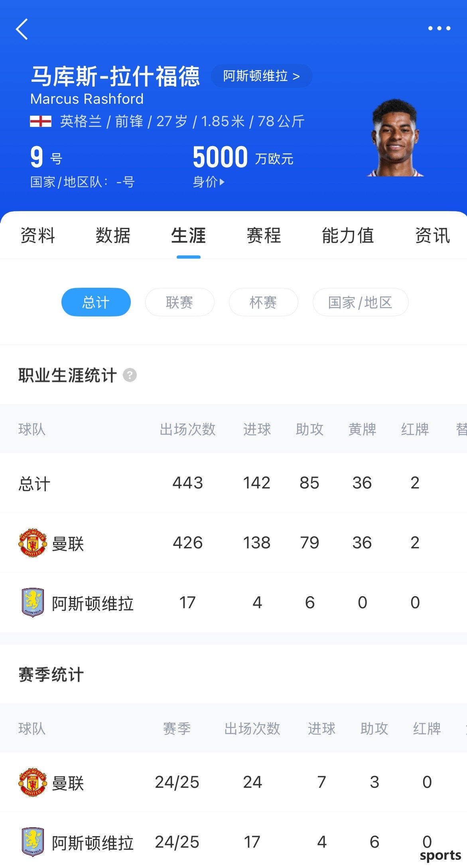Viewport: 467px width, 868px height.
Task: Open the three-dot more options menu
Action: (439, 28)
